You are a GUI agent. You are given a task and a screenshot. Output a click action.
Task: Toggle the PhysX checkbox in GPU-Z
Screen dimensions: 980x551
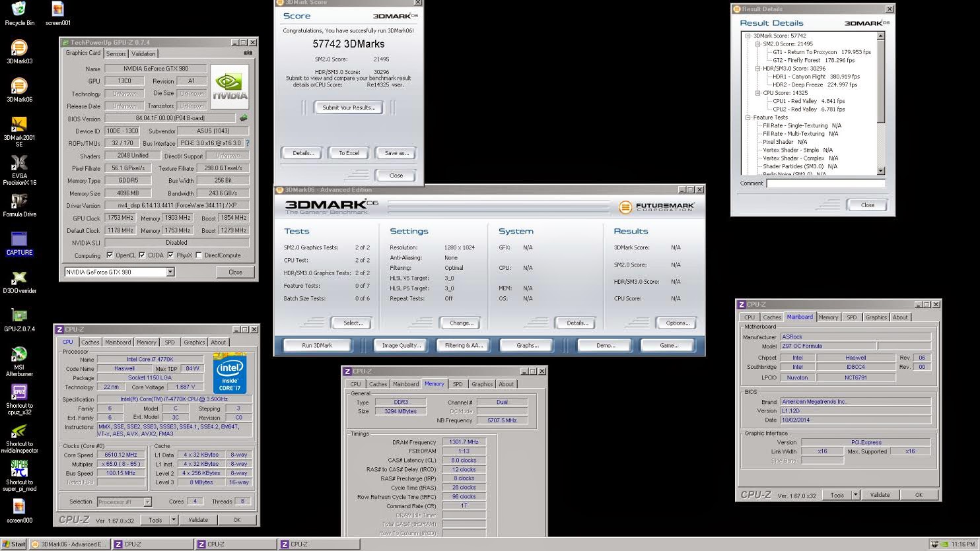pos(170,255)
